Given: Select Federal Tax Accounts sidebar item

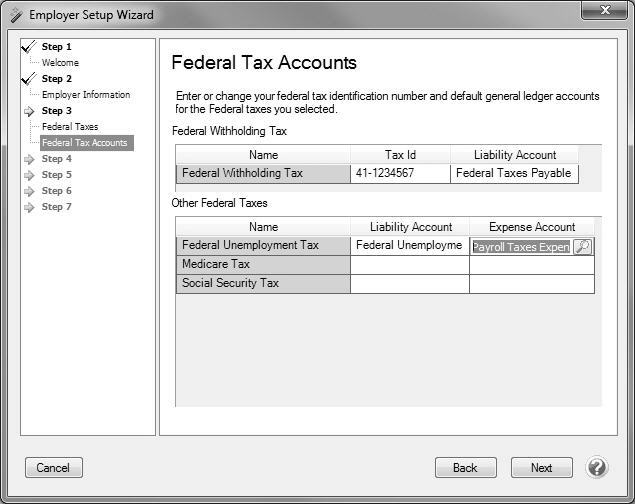Looking at the screenshot, I should (85, 143).
